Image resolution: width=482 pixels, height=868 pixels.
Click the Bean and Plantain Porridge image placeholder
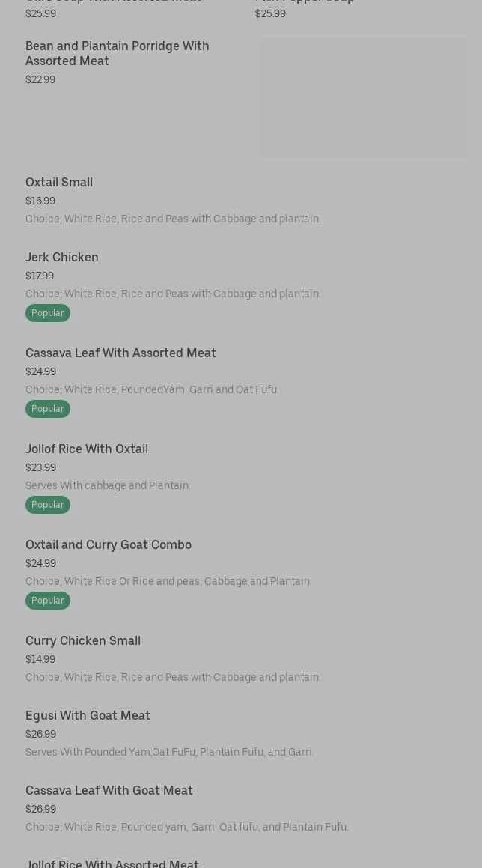tap(364, 97)
